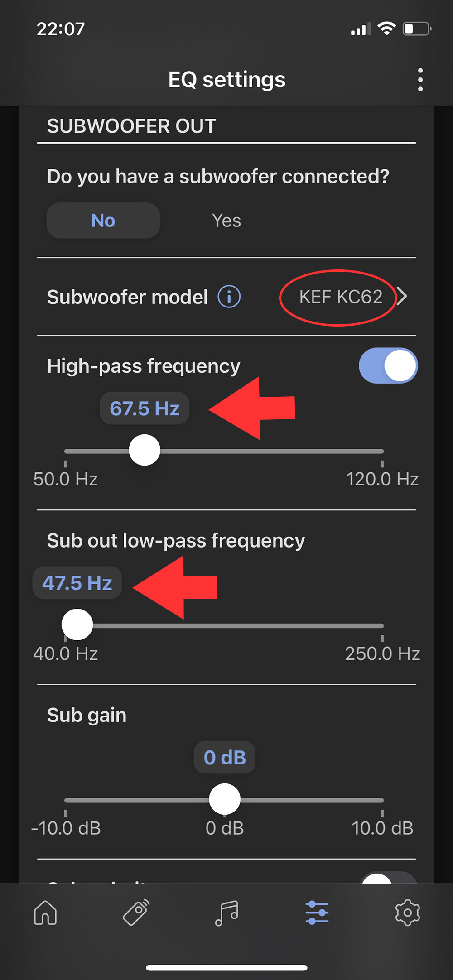This screenshot has height=980, width=453.
Task: Go to the Home tab icon
Action: pos(45,912)
